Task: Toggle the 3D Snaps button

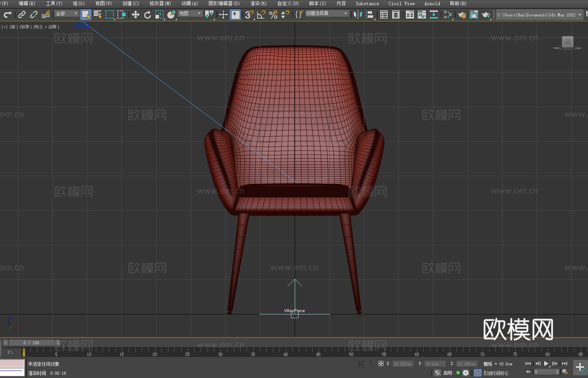Action: tap(249, 14)
